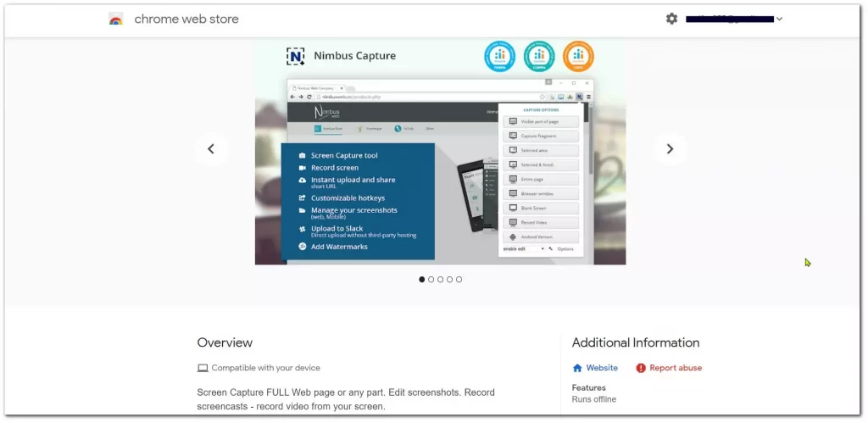
Task: Open the settings gear icon
Action: [x=671, y=19]
